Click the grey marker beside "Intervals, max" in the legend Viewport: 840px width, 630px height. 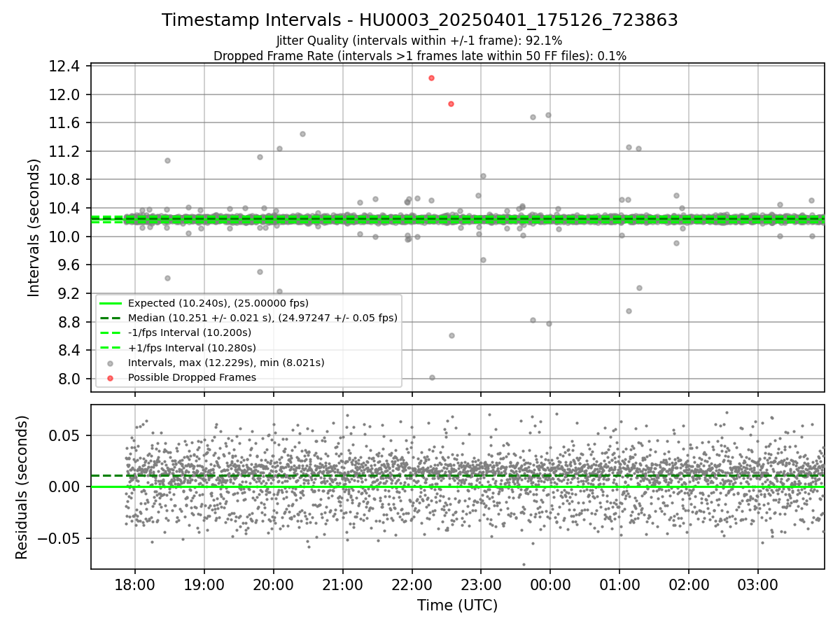109,363
